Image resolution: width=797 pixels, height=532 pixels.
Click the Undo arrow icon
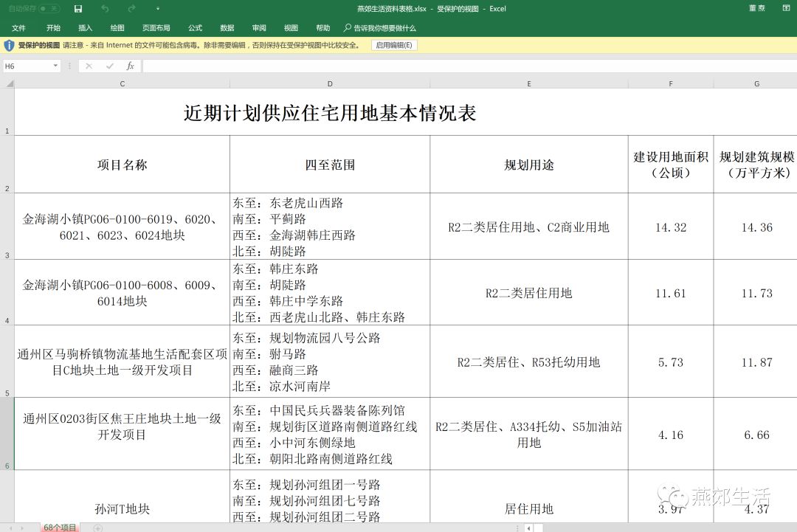coord(105,9)
